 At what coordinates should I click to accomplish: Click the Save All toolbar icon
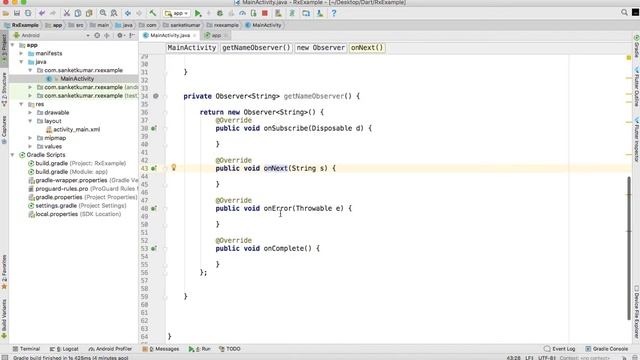17,13
